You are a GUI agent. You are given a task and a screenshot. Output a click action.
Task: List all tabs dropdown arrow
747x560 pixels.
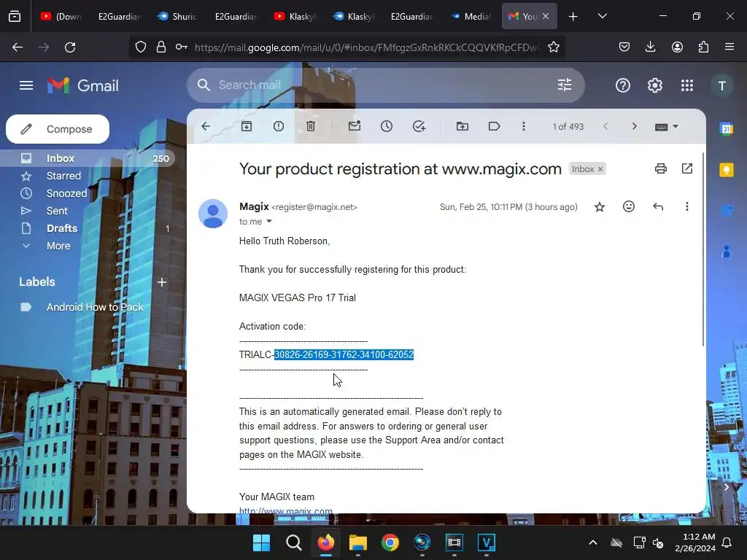tap(602, 16)
